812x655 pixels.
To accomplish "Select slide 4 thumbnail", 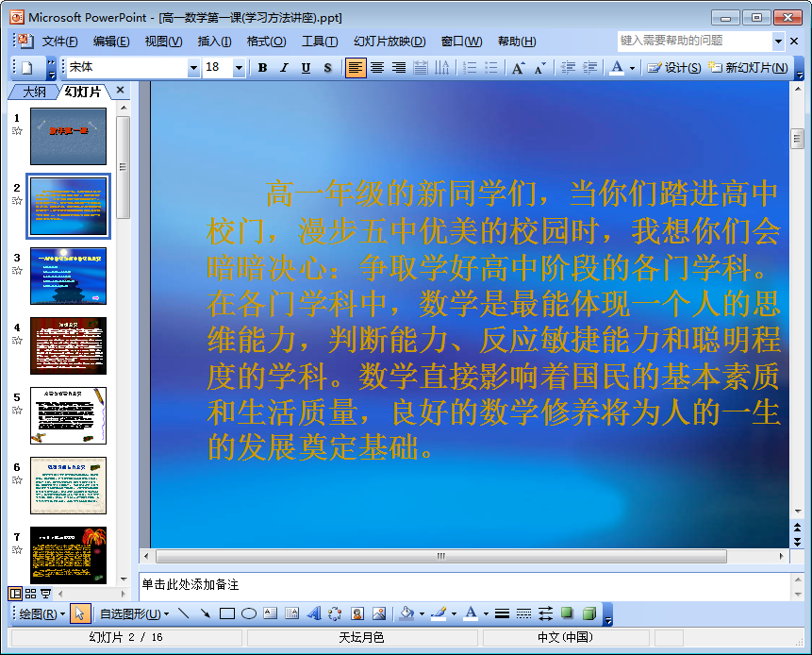I will coord(69,345).
